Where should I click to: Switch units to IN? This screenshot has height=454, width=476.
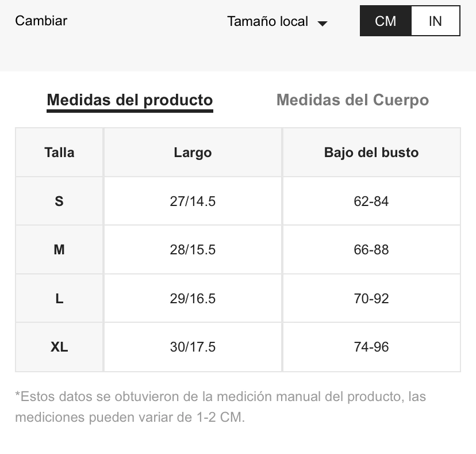coord(435,21)
